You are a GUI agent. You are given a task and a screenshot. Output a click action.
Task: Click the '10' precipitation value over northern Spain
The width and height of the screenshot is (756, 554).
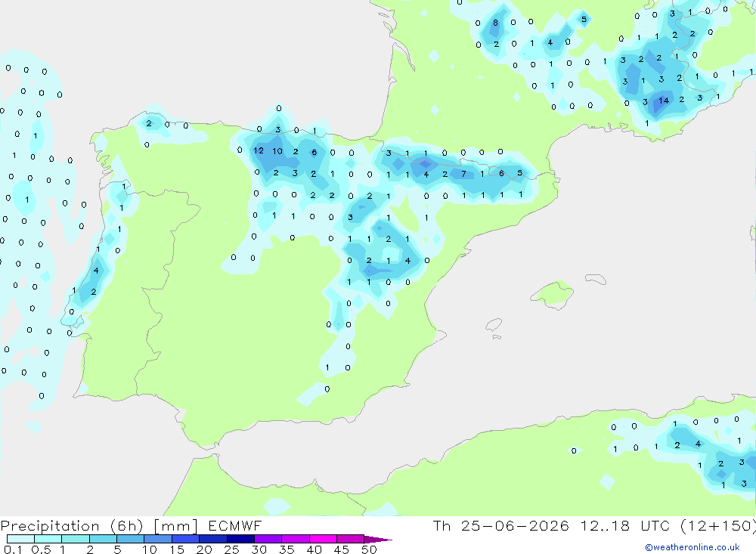[277, 151]
